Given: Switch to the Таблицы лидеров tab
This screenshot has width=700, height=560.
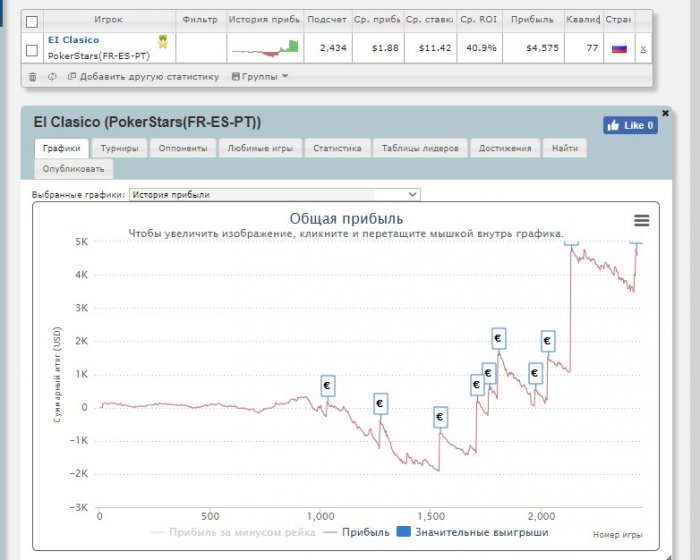Looking at the screenshot, I should point(420,148).
